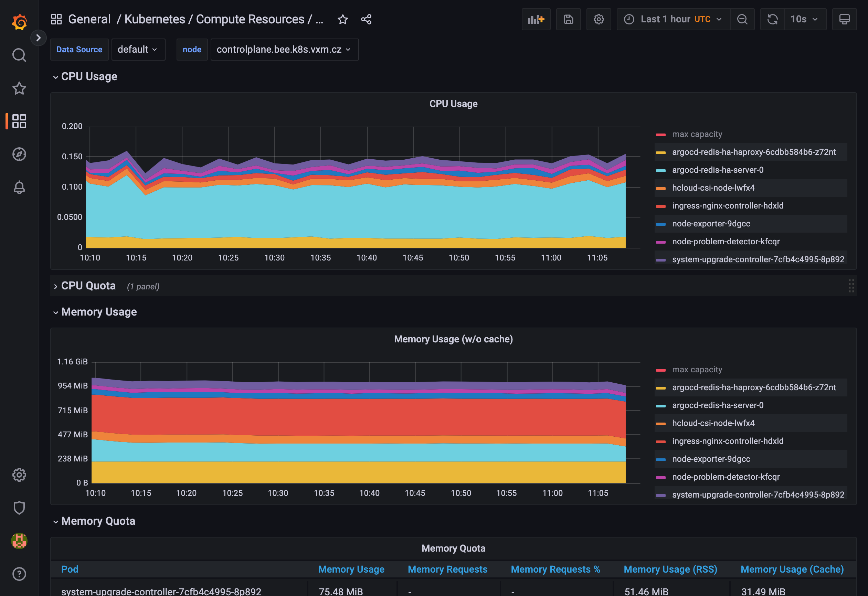Image resolution: width=868 pixels, height=596 pixels.
Task: Click the General folder breadcrumb link
Action: tap(89, 19)
